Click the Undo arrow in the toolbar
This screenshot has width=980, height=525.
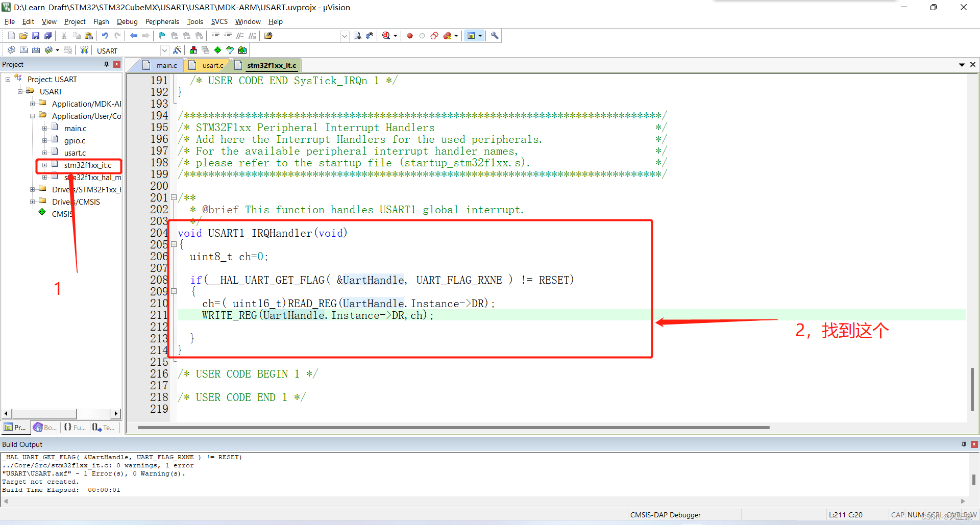point(105,36)
